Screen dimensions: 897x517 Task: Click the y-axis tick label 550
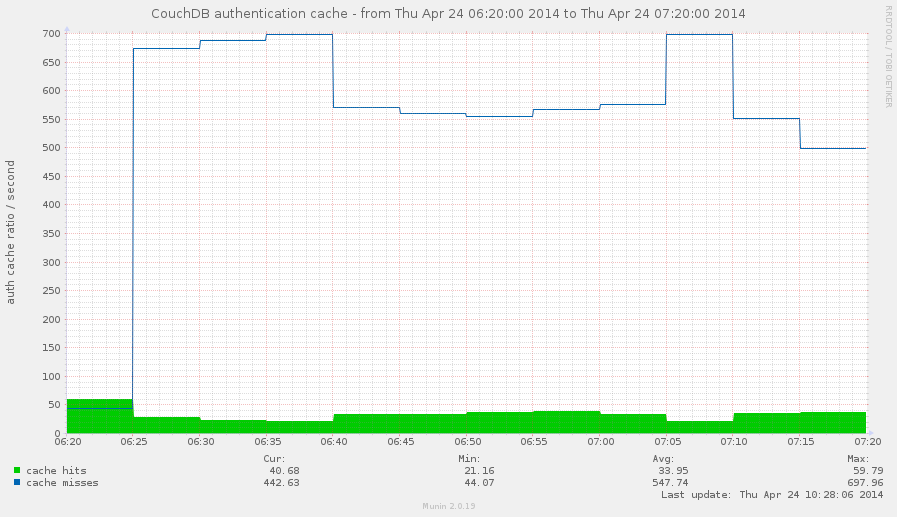(51, 120)
